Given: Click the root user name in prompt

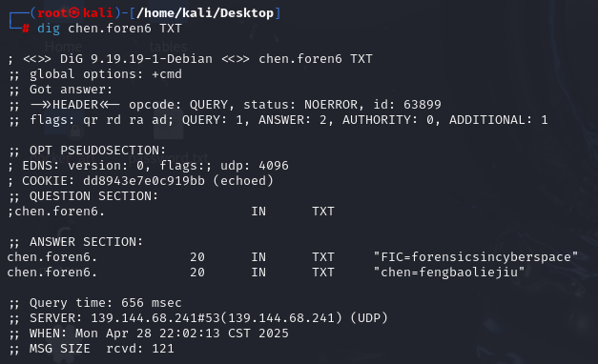Looking at the screenshot, I should coord(52,13).
